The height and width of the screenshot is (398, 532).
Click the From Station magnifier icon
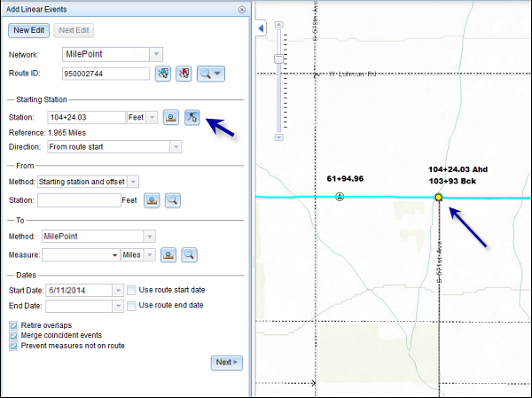pyautogui.click(x=173, y=200)
